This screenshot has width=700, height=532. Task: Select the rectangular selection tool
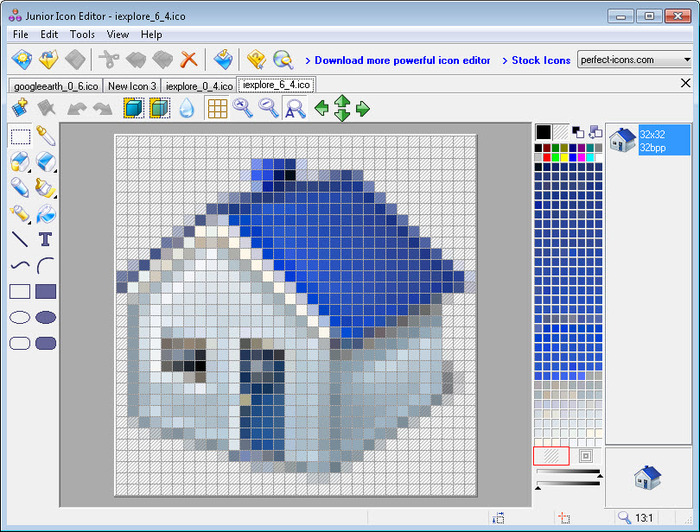coord(20,136)
